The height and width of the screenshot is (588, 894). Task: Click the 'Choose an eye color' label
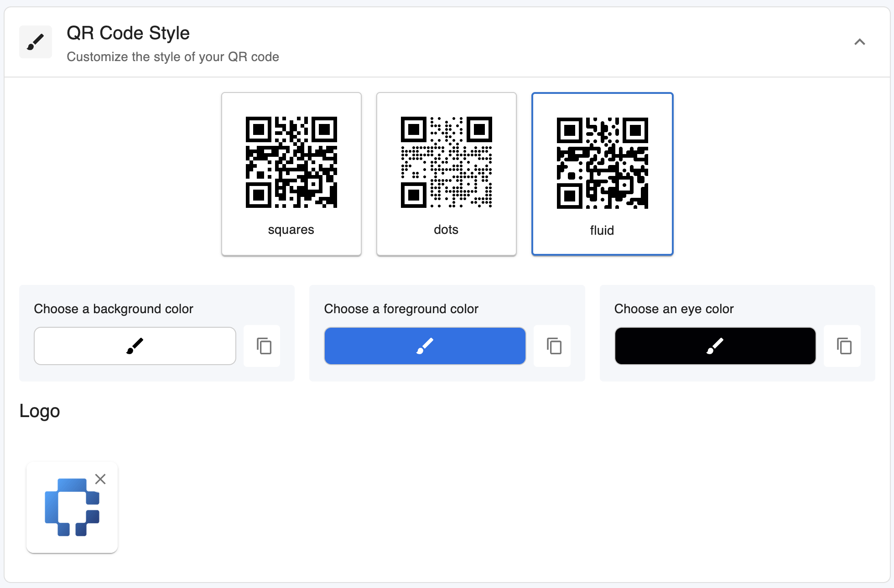click(x=674, y=309)
